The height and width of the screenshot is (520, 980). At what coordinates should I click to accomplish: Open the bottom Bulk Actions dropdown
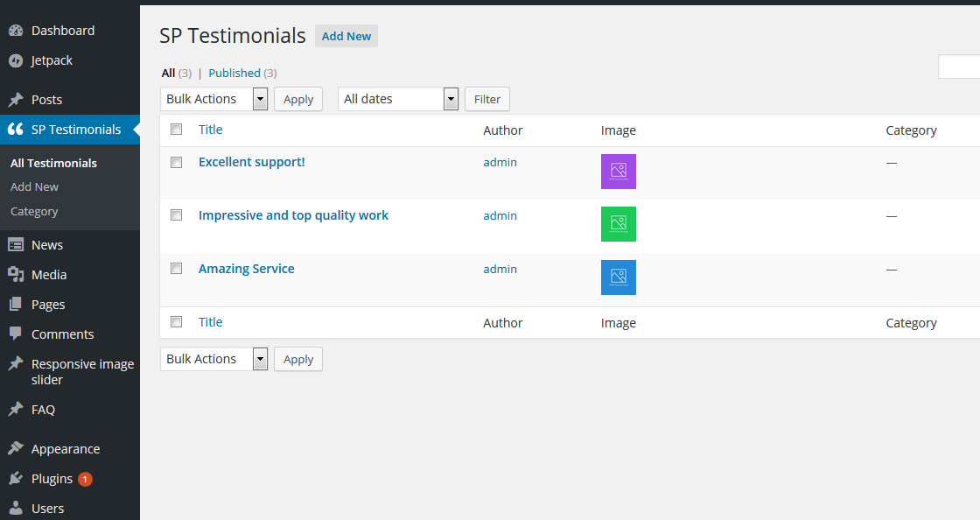coord(213,359)
